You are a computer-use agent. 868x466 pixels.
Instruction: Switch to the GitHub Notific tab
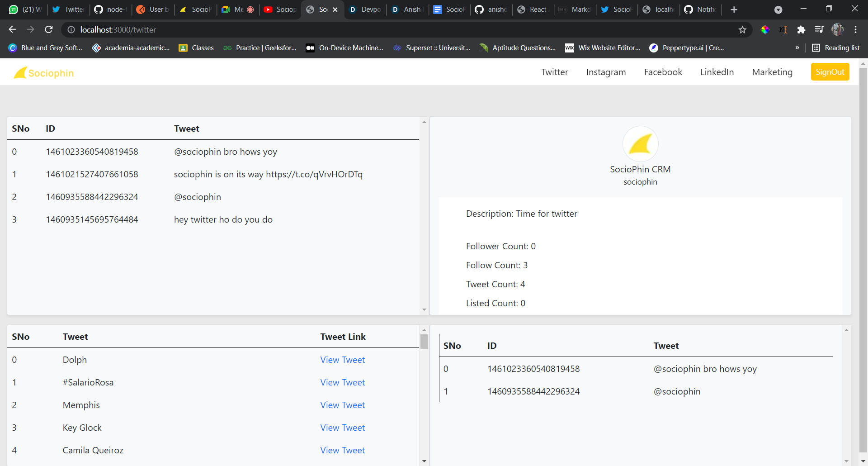pyautogui.click(x=701, y=10)
